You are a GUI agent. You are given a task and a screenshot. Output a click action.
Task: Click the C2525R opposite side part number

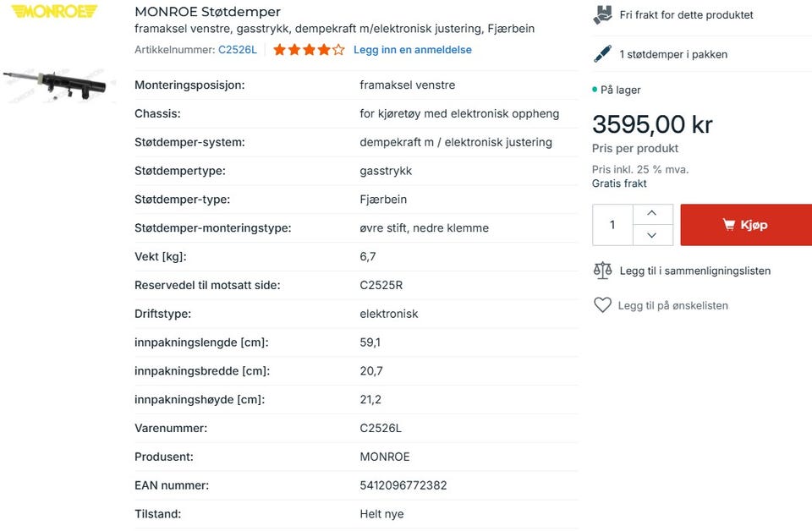381,285
